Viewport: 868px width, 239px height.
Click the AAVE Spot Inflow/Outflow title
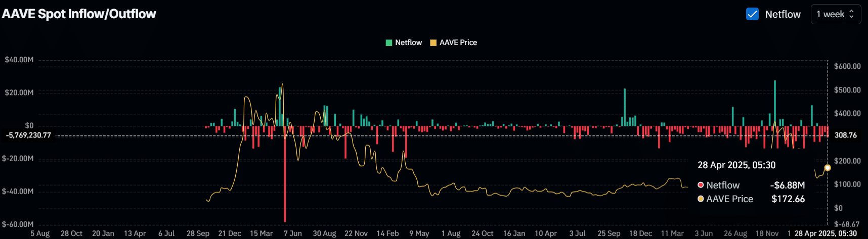click(x=79, y=14)
